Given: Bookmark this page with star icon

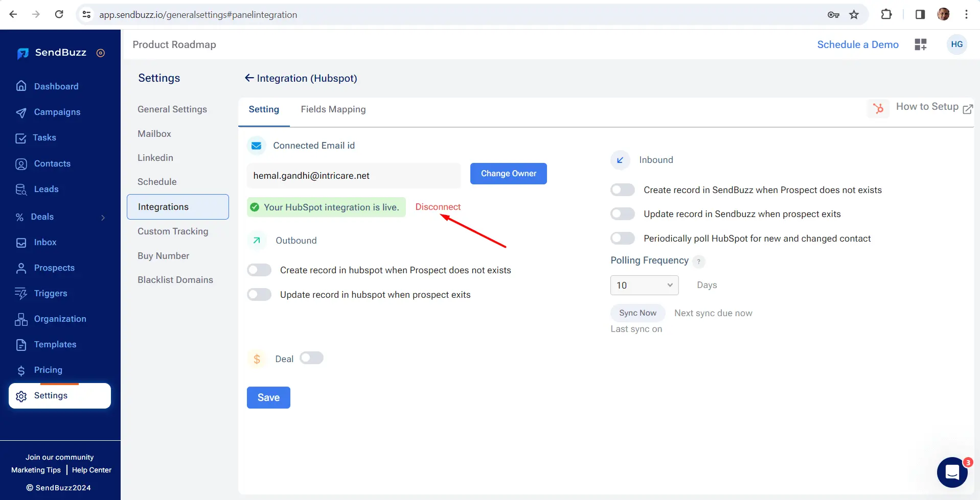Looking at the screenshot, I should [854, 14].
